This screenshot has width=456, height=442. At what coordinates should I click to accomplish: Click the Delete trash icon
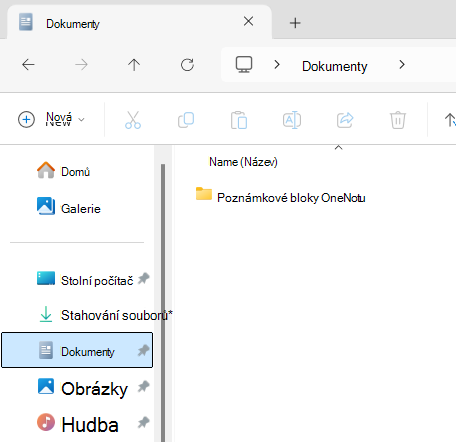[398, 120]
